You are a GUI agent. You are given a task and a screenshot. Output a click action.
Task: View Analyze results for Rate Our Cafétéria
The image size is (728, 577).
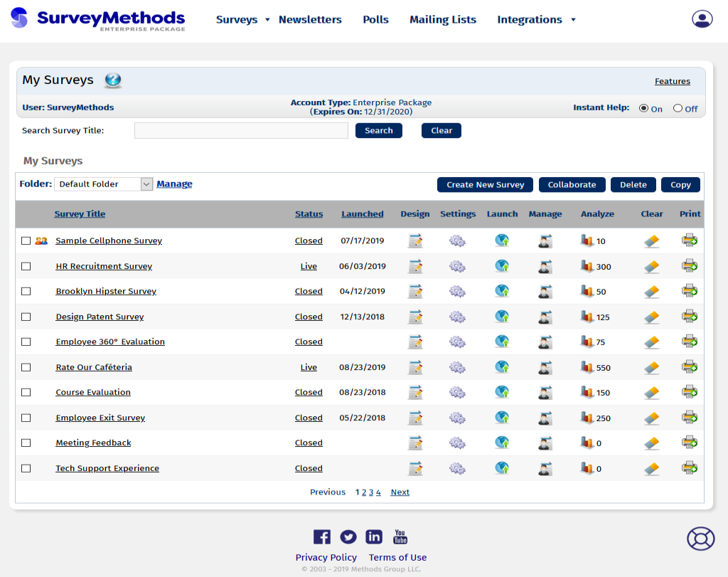tap(589, 367)
